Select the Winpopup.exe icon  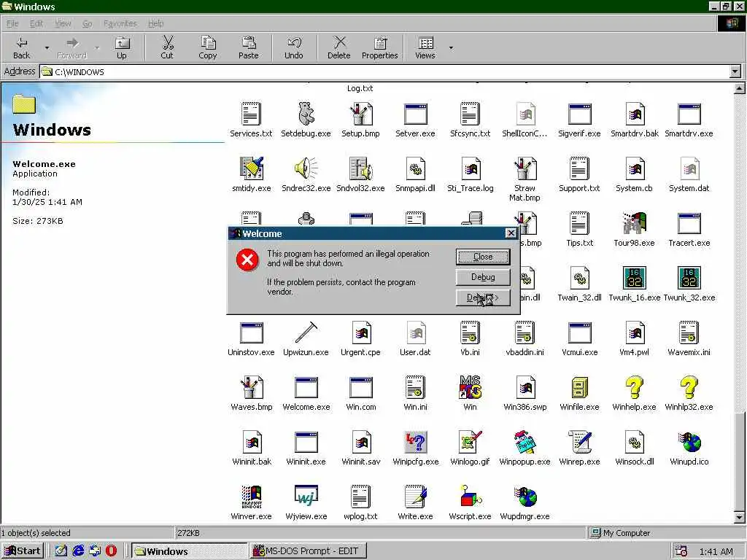pyautogui.click(x=525, y=442)
